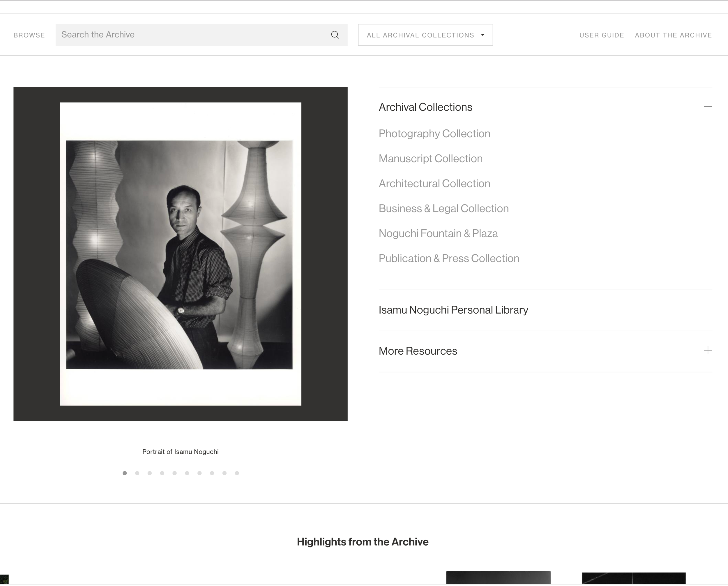Click the magnifying glass search icon
Viewport: 728px width, 586px height.
pos(335,35)
